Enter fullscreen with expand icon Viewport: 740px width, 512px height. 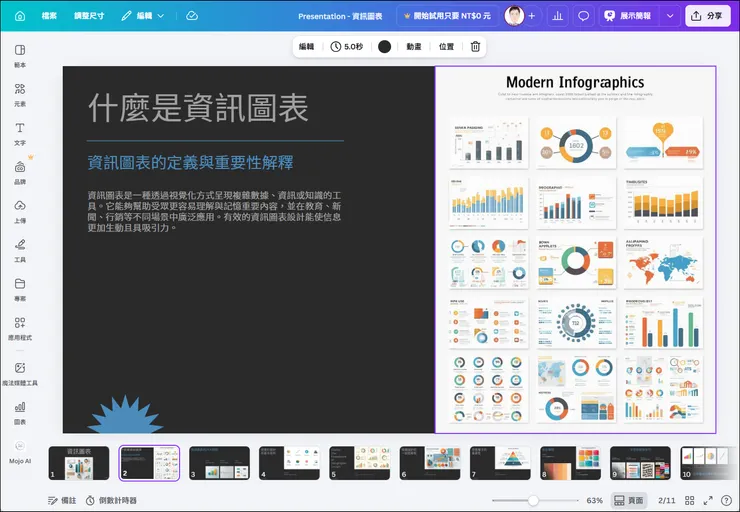[x=708, y=500]
